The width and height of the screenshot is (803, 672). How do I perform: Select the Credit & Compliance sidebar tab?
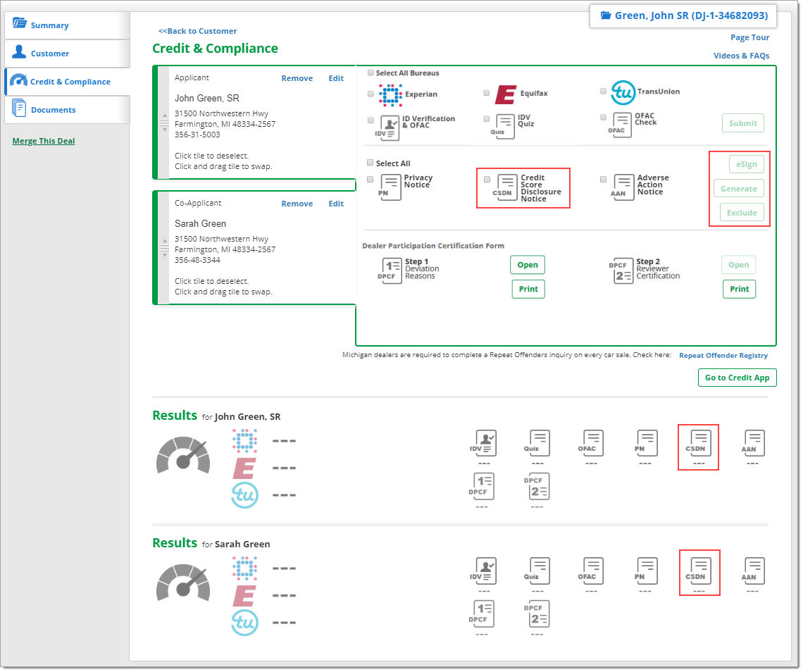(x=67, y=82)
